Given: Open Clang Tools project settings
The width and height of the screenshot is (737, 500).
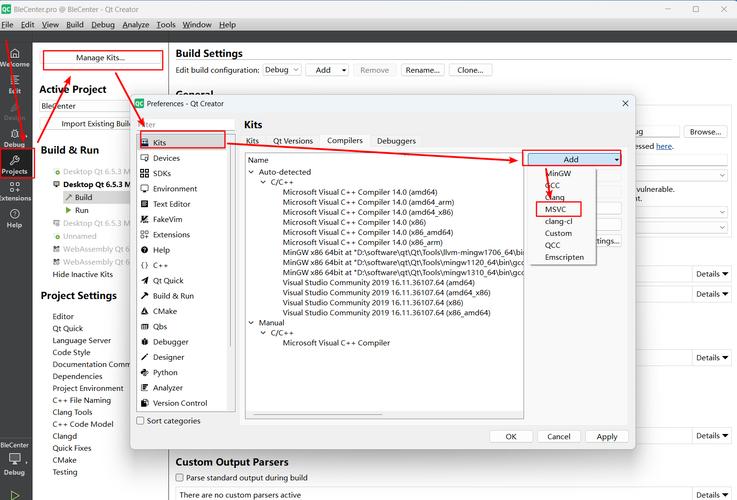Looking at the screenshot, I should (72, 412).
